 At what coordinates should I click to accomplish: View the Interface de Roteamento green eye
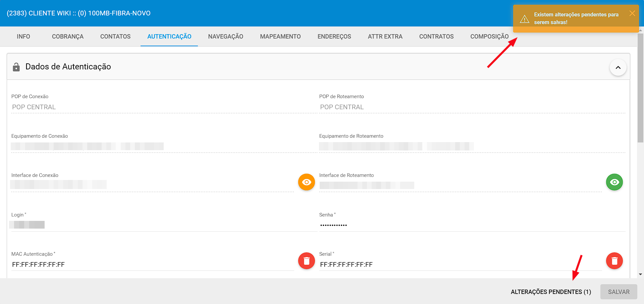tap(614, 182)
